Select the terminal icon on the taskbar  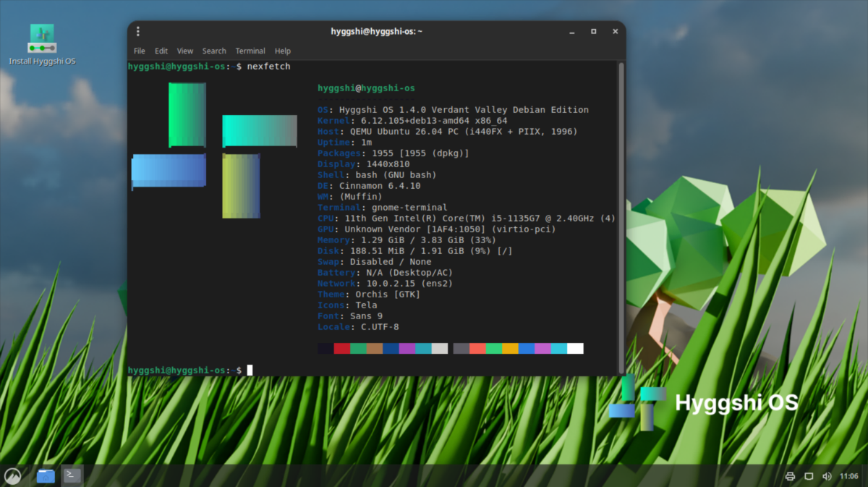coord(72,475)
